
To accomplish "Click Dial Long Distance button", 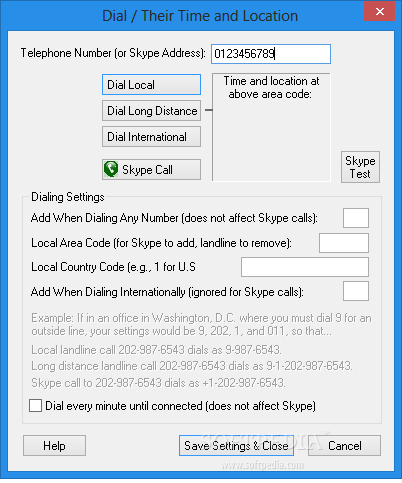I will [x=151, y=111].
